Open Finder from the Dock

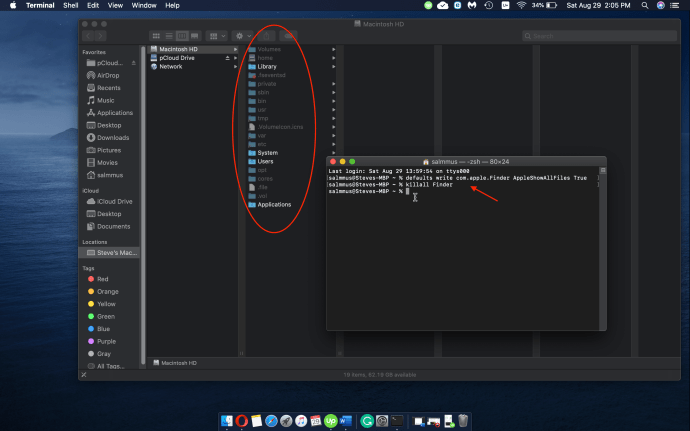pos(227,421)
